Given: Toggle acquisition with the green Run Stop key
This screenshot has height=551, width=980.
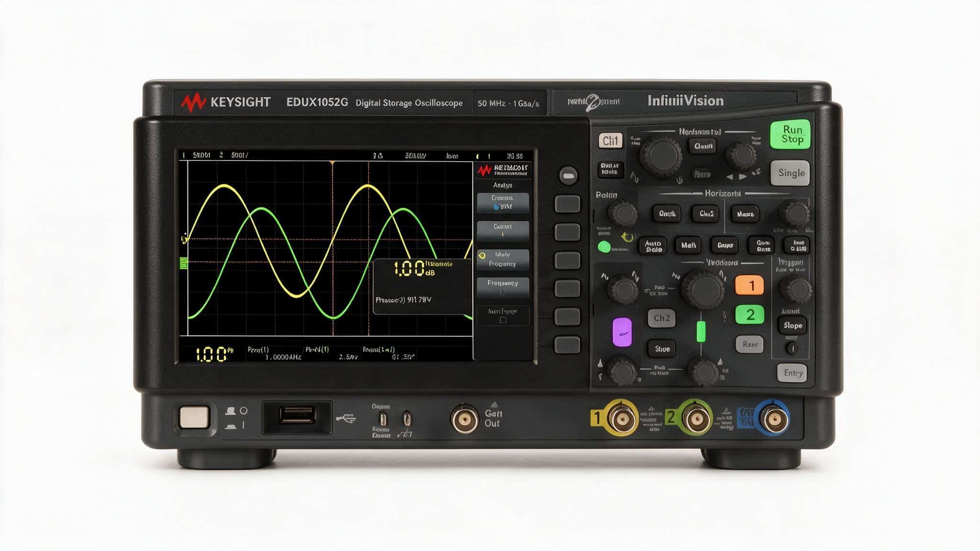Looking at the screenshot, I should (x=791, y=134).
